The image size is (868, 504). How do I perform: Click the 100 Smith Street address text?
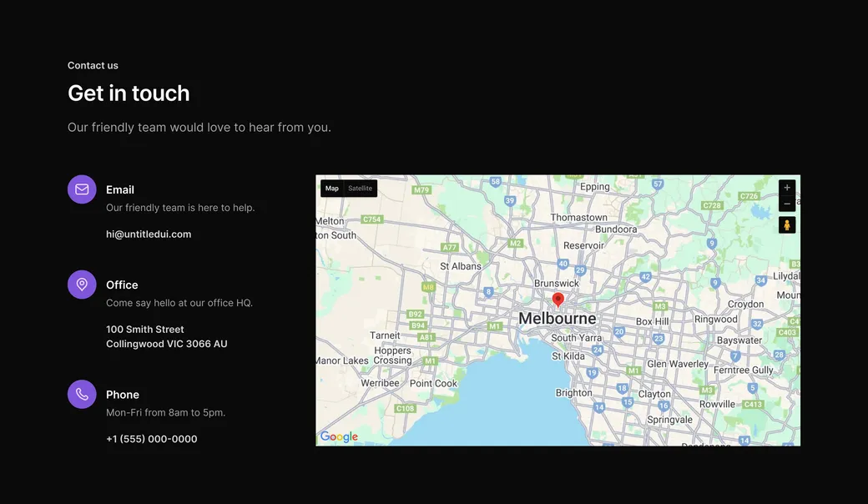point(144,329)
